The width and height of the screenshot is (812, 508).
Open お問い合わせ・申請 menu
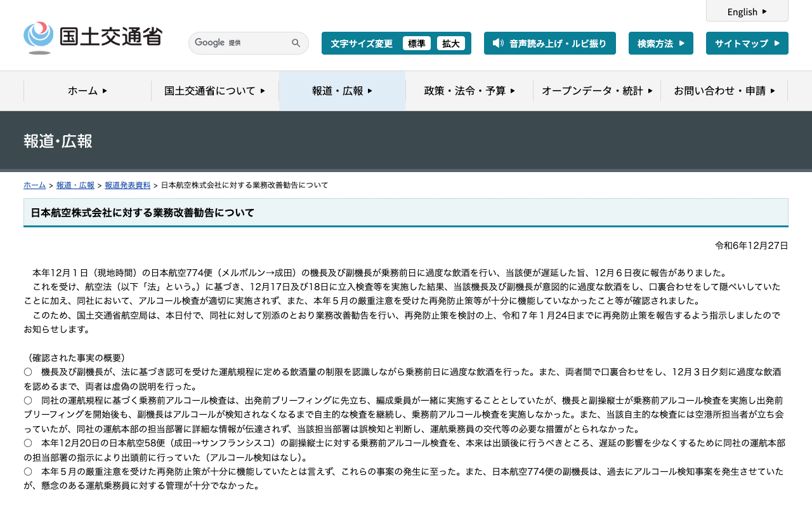[724, 91]
